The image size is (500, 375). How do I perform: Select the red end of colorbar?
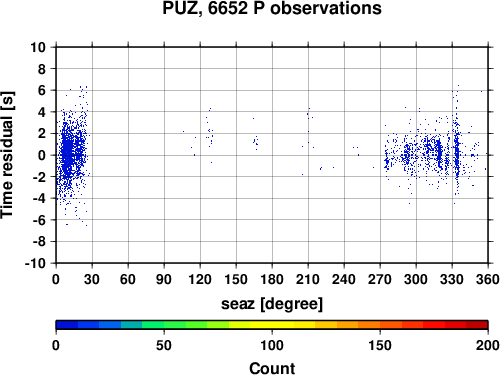click(477, 325)
